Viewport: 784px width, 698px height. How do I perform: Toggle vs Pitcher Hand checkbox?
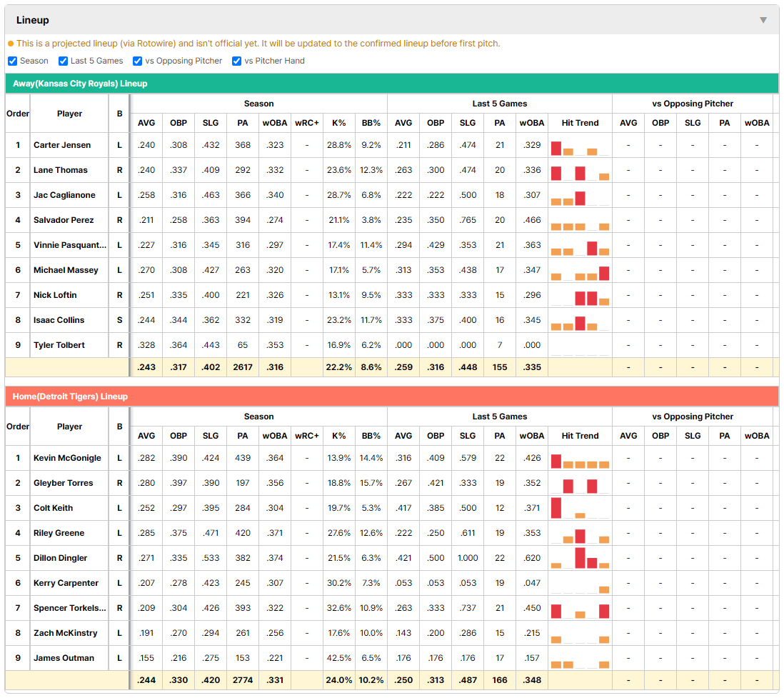coord(236,61)
